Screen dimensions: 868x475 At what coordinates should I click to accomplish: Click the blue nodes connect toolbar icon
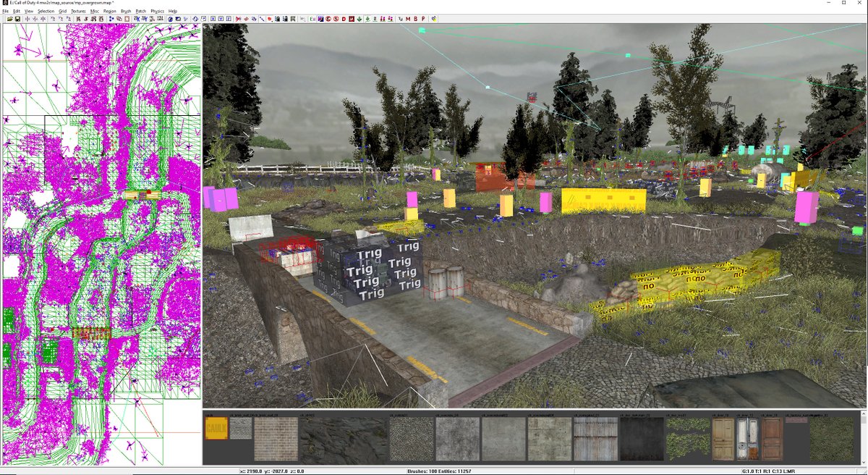pyautogui.click(x=111, y=19)
